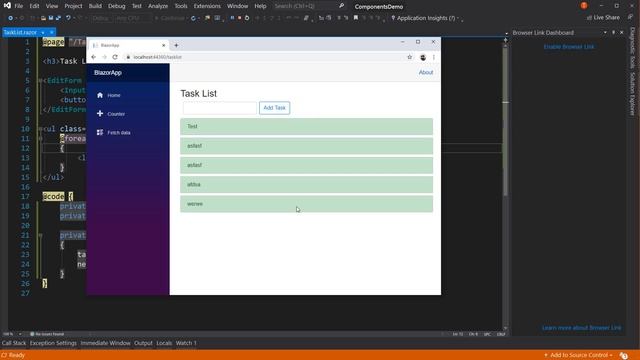Click the search magnifier icon in title bar
The width and height of the screenshot is (640, 360).
click(x=342, y=6)
